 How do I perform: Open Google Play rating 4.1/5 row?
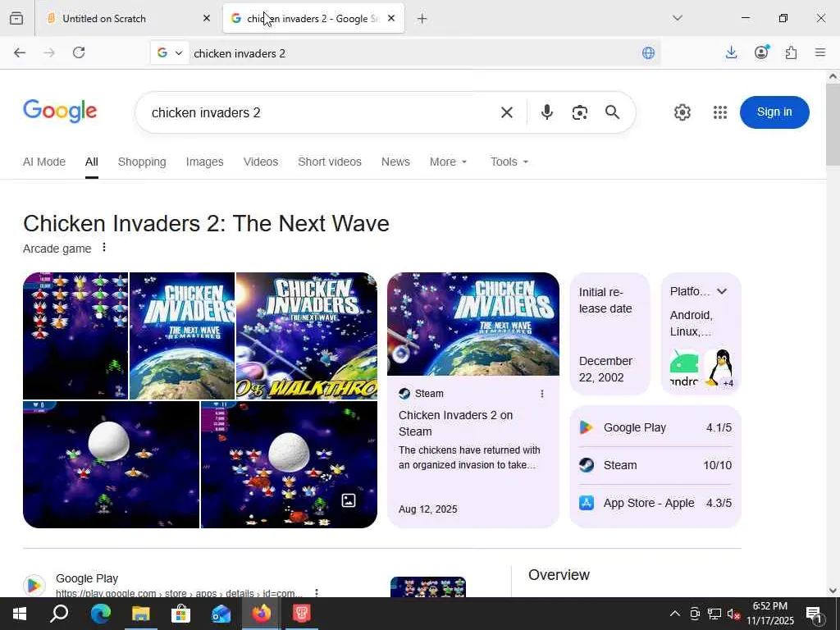[655, 427]
